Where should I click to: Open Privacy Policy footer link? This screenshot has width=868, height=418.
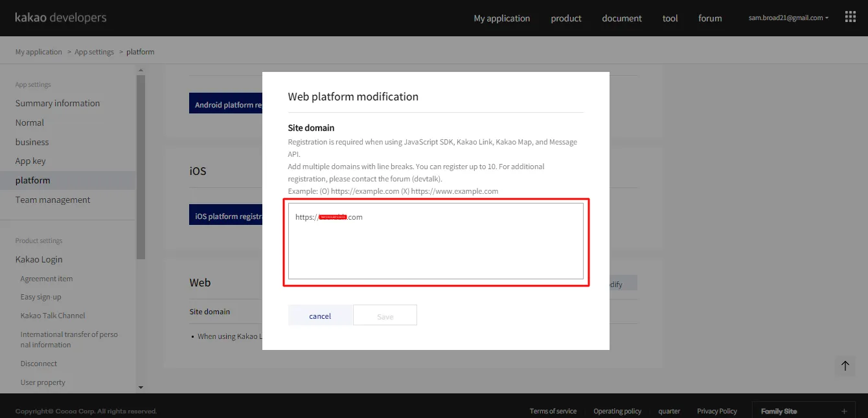(717, 411)
